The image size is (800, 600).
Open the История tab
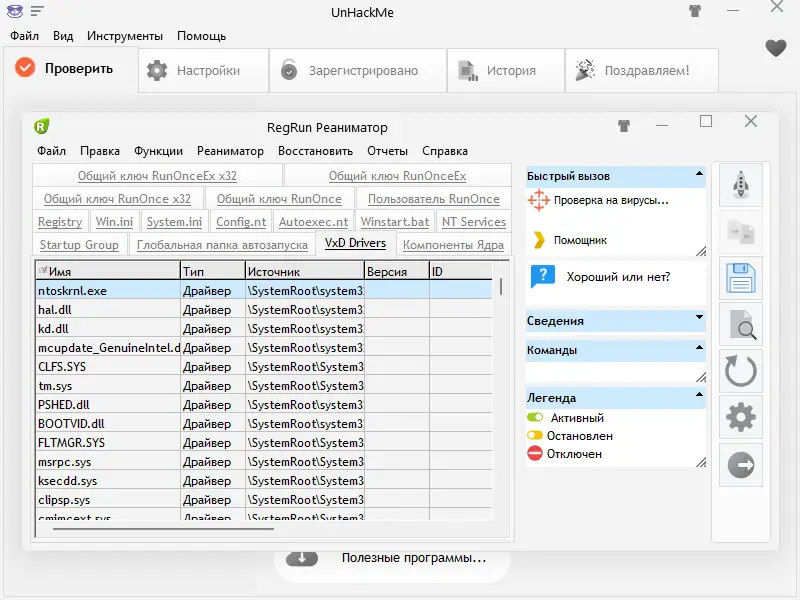tap(498, 71)
